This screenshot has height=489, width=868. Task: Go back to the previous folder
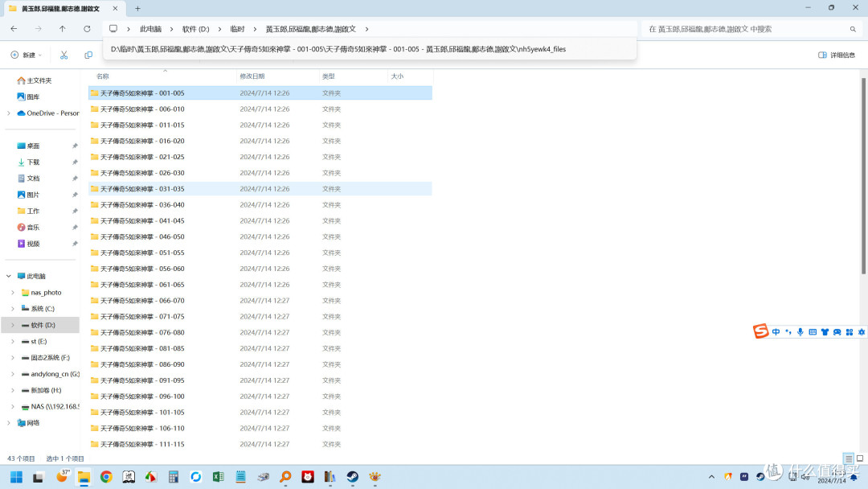14,29
